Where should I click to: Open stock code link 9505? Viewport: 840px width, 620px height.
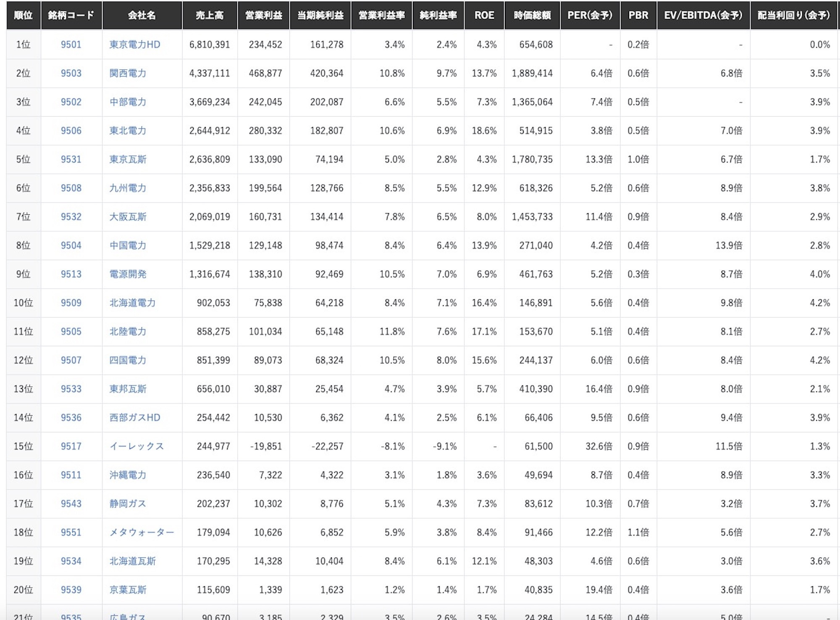tap(71, 332)
